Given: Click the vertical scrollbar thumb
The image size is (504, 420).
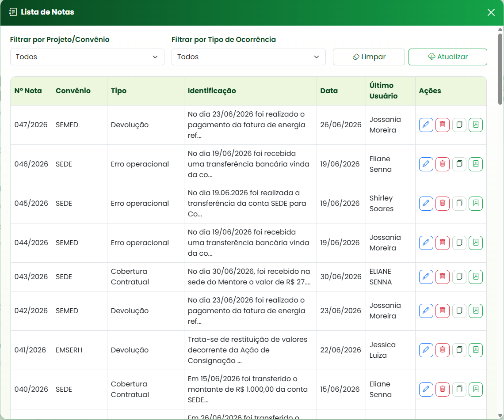Looking at the screenshot, I should (x=500, y=69).
